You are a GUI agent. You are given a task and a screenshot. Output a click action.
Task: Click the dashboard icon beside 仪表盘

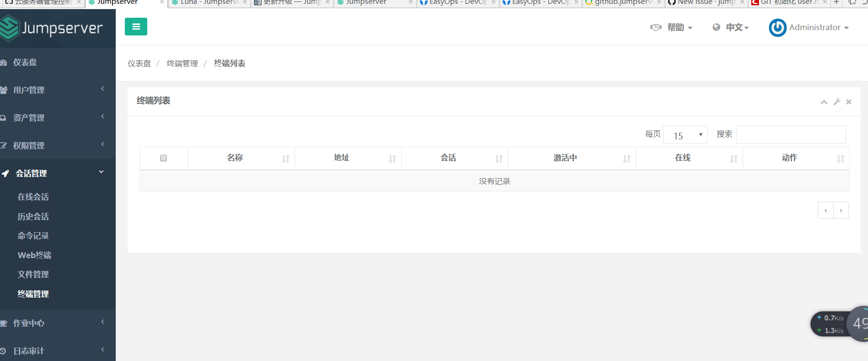[x=3, y=63]
